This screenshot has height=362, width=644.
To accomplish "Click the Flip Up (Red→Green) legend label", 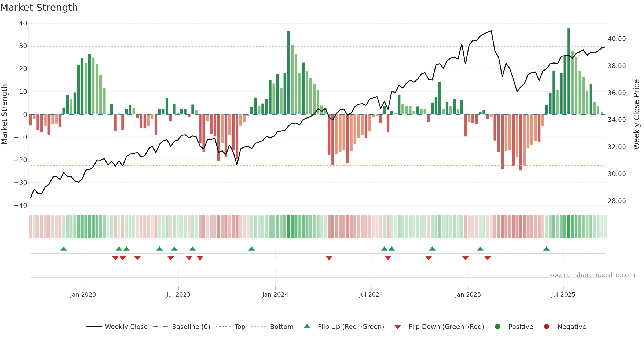I will point(351,327).
